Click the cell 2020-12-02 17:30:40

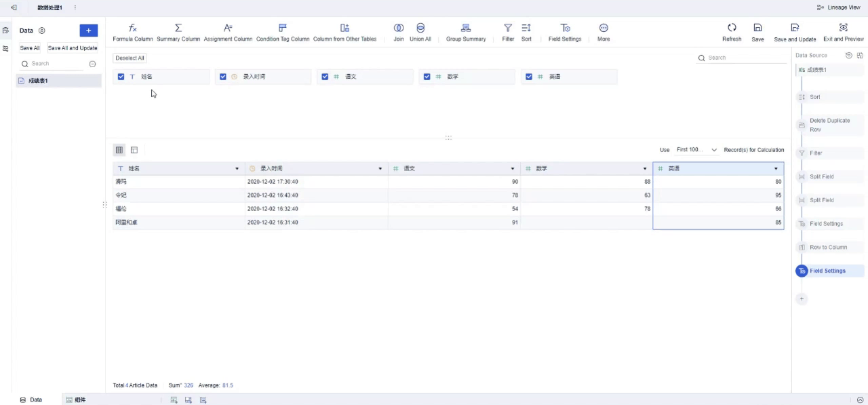click(317, 182)
